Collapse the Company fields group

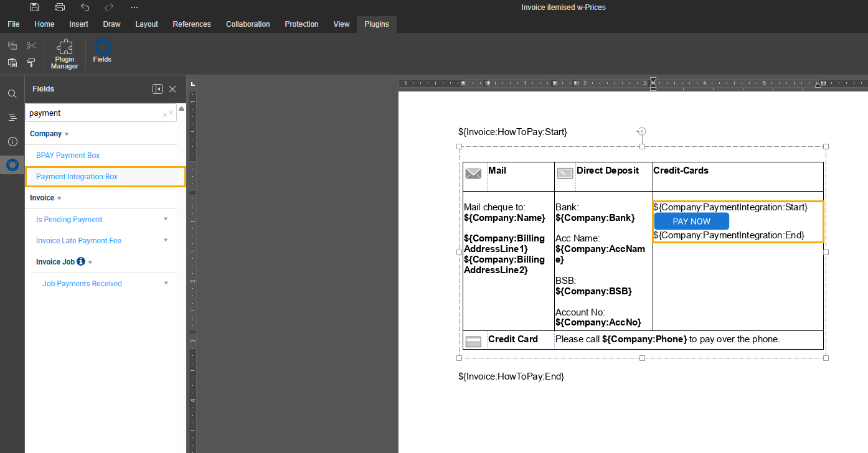pos(66,133)
